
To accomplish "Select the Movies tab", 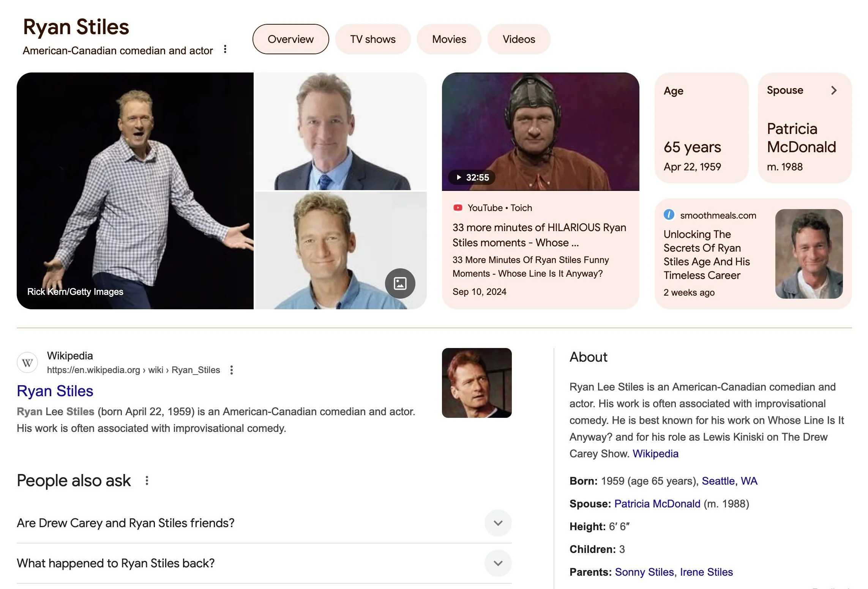I will coord(449,39).
